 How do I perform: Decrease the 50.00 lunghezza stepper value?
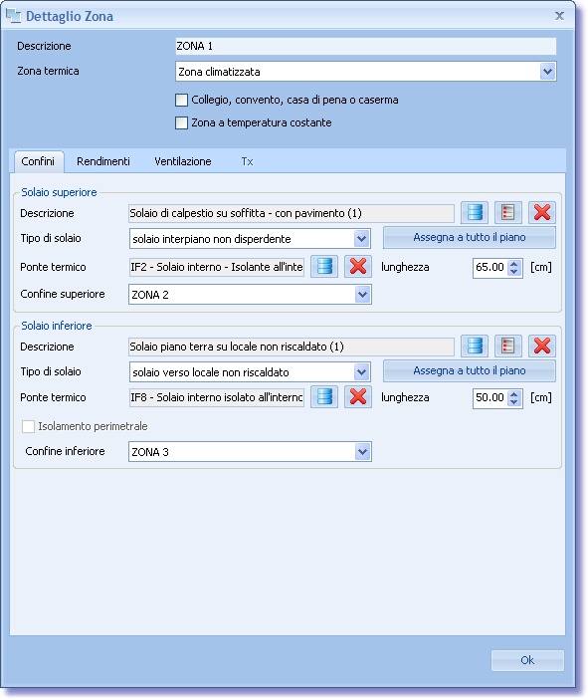514,402
